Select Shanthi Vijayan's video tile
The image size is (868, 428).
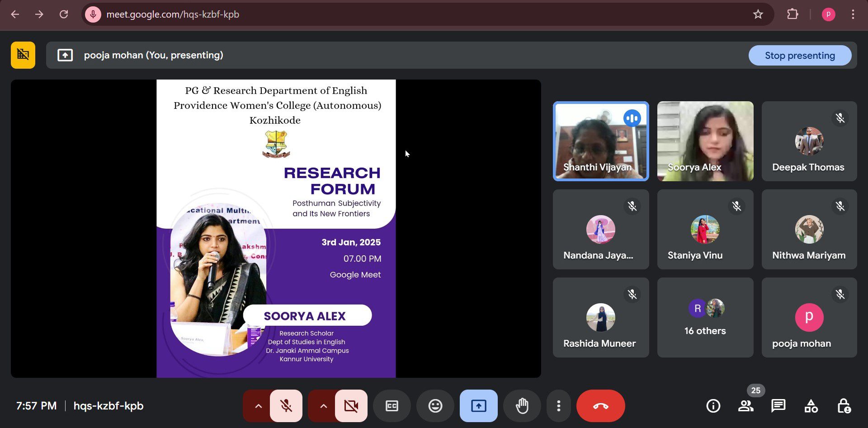click(x=600, y=141)
